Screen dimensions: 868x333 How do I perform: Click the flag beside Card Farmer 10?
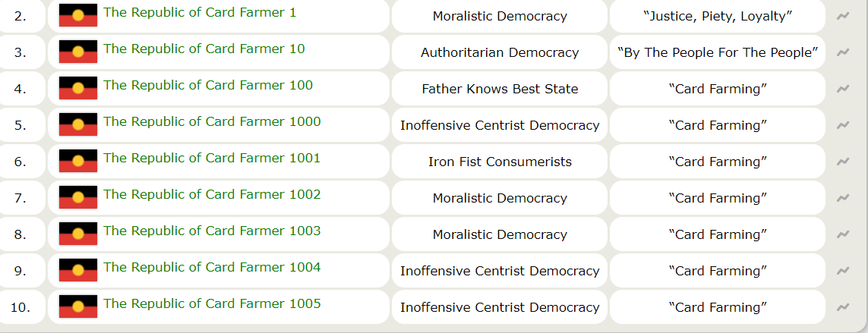click(78, 52)
